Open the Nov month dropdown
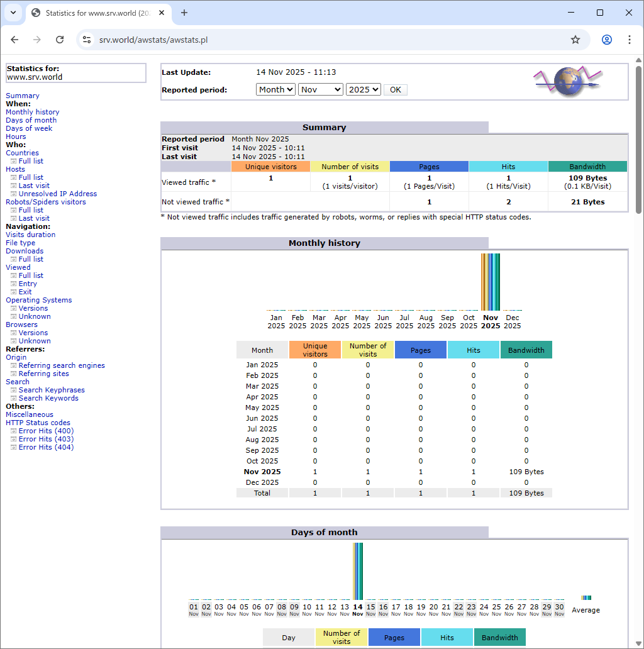The image size is (644, 649). [321, 89]
